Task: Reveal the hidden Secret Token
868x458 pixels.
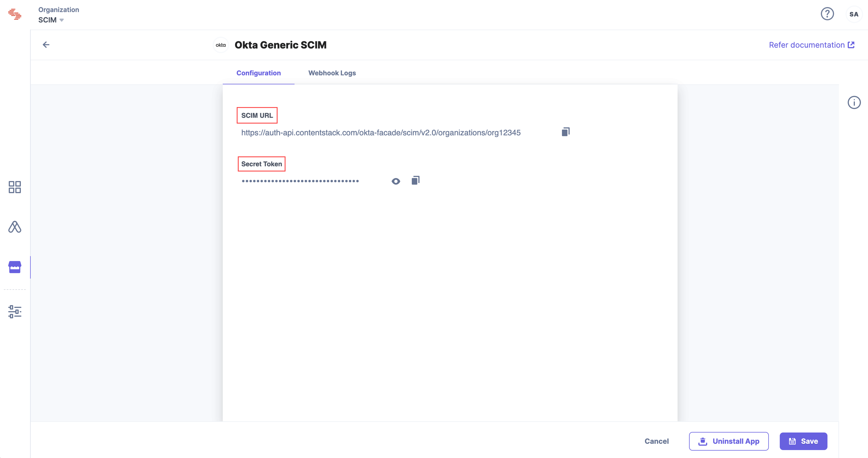Action: (x=396, y=181)
